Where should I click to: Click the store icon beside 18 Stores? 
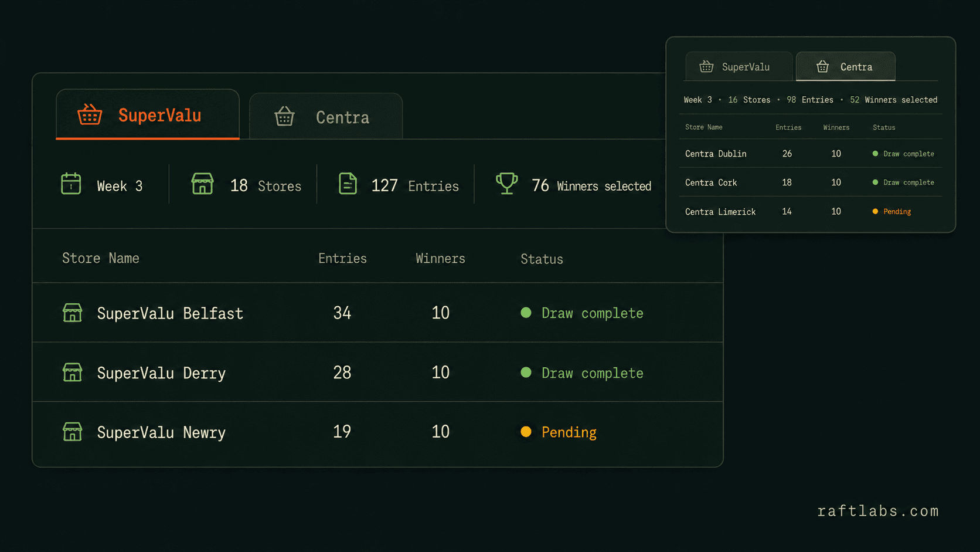pyautogui.click(x=202, y=184)
